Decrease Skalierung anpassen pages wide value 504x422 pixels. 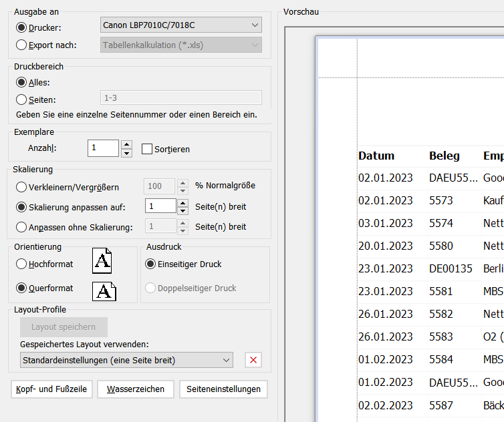click(x=183, y=211)
